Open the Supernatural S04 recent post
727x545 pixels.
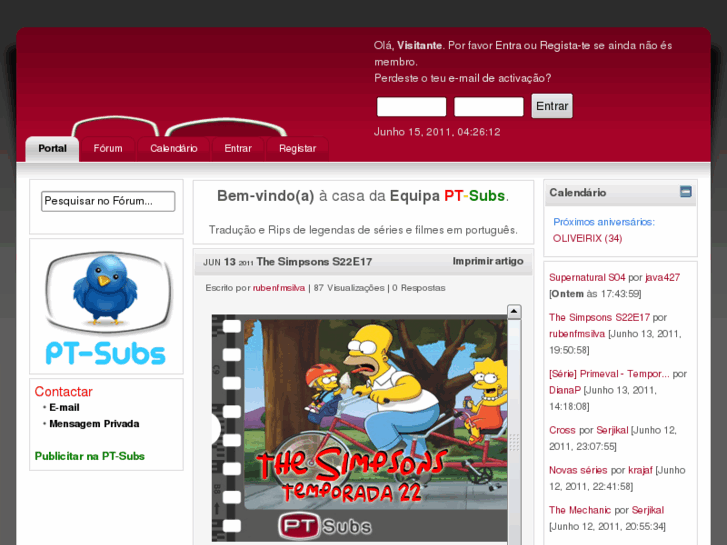pos(587,277)
